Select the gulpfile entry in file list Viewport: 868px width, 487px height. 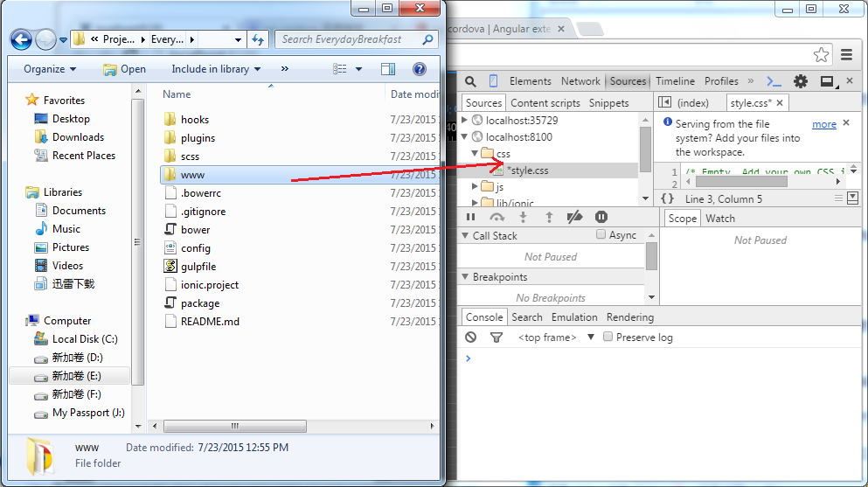(198, 266)
